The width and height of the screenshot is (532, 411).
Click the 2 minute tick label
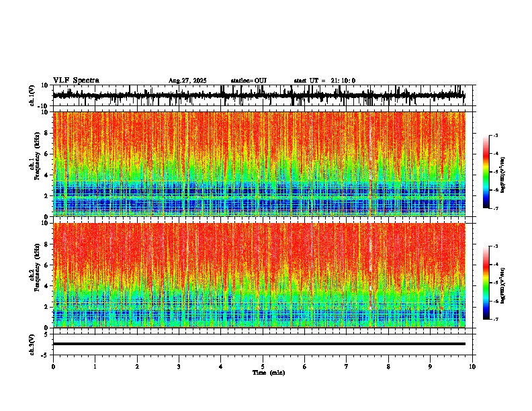coord(137,367)
